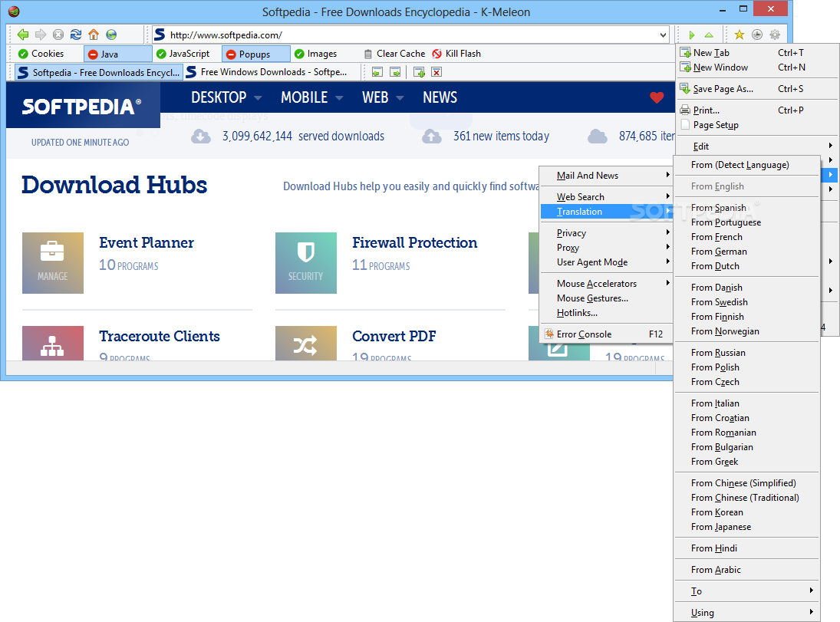Expand the Privacy submenu
840x622 pixels.
tap(607, 233)
